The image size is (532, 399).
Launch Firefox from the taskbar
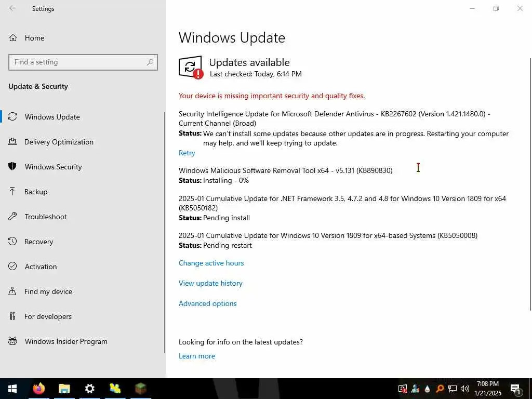(38, 389)
